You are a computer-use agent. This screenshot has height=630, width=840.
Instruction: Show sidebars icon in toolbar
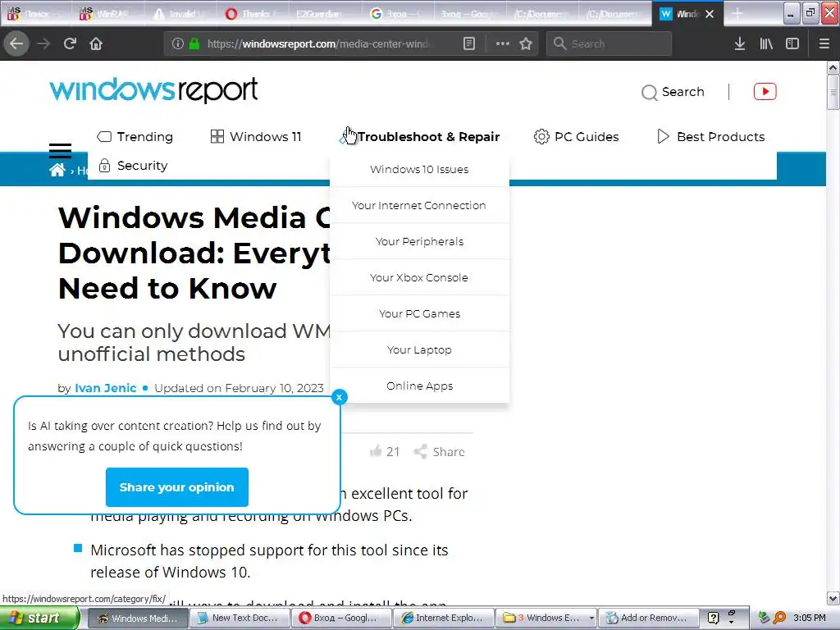point(792,43)
